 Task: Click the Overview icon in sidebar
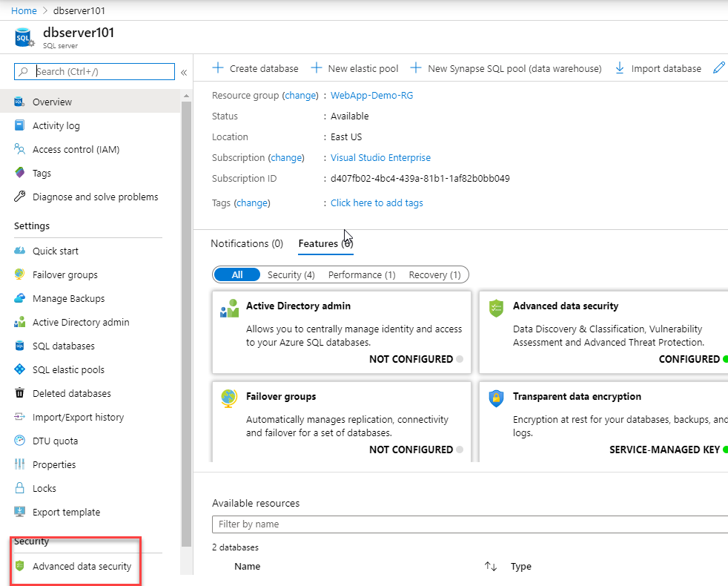pyautogui.click(x=19, y=102)
